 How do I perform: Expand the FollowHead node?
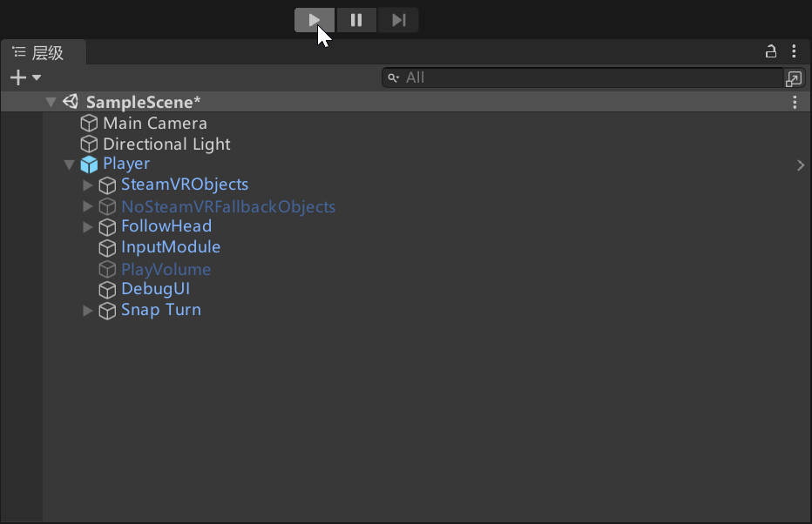click(87, 226)
